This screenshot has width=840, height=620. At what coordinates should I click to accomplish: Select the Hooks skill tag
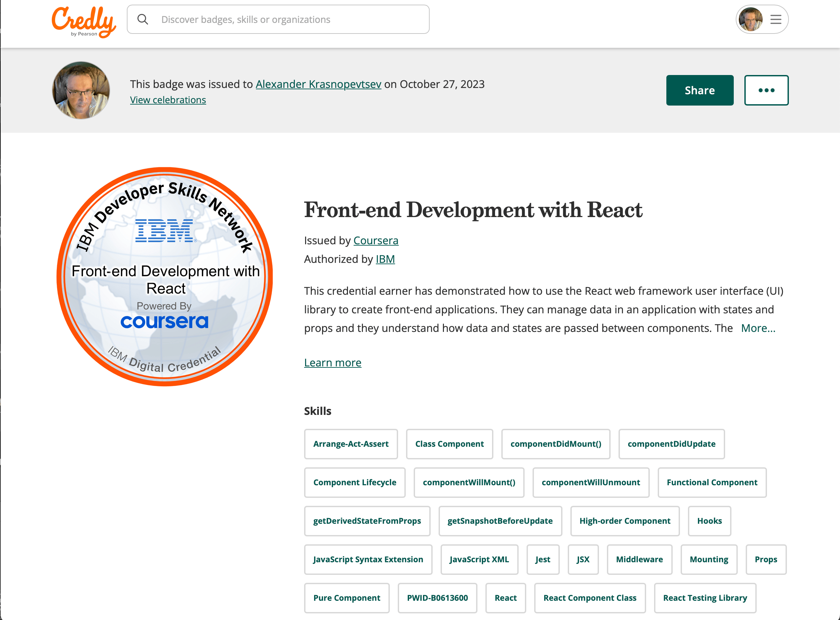coord(710,521)
